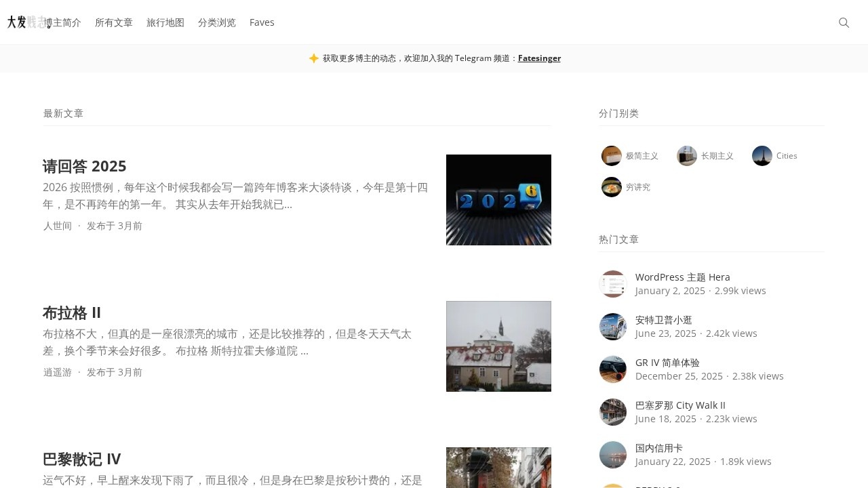The height and width of the screenshot is (488, 868).
Task: Open the 请回答 2025 article
Action: pyautogui.click(x=84, y=166)
